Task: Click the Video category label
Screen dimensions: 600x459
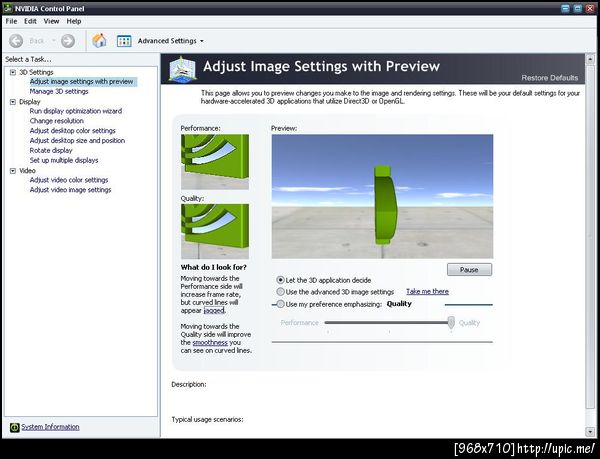Action: [28, 171]
